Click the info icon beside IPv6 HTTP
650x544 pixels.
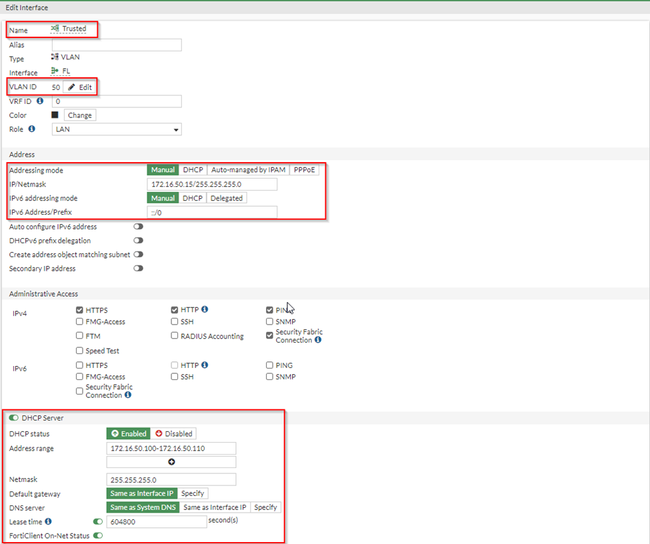click(205, 365)
